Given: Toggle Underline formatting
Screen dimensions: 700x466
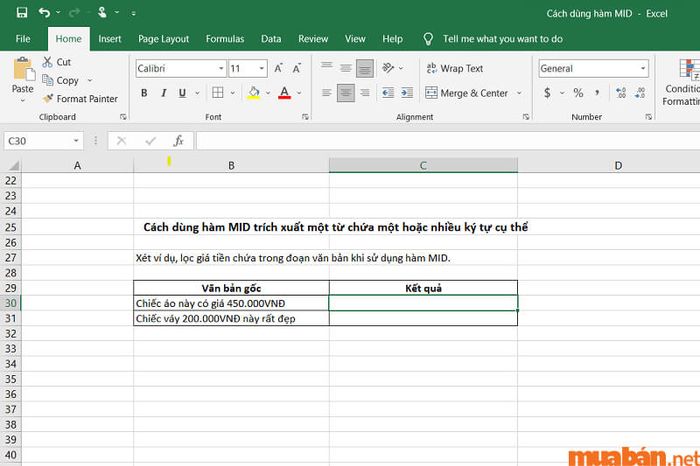Looking at the screenshot, I should [x=182, y=93].
